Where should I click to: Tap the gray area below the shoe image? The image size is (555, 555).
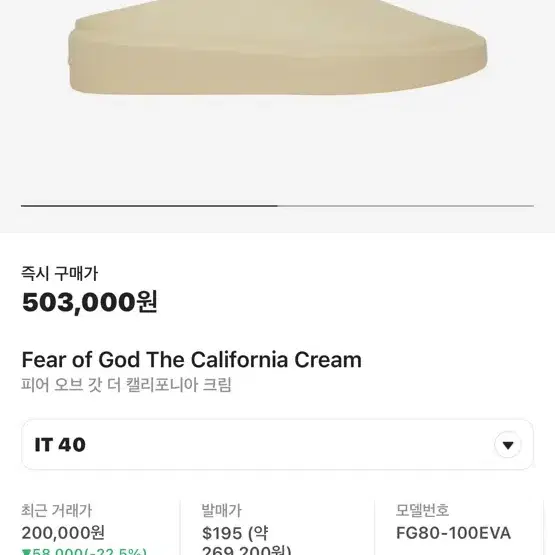pos(278,149)
